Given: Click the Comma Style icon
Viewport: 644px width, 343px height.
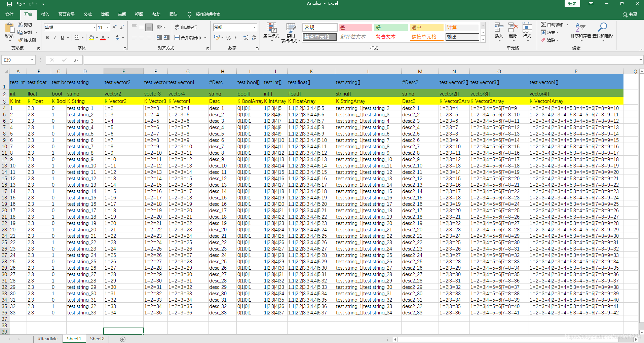Looking at the screenshot, I should [236, 38].
